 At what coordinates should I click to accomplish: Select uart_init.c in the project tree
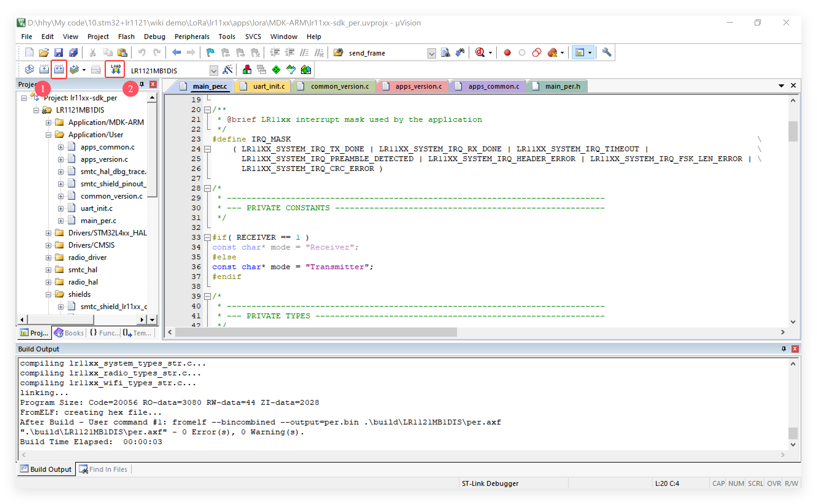[x=97, y=208]
